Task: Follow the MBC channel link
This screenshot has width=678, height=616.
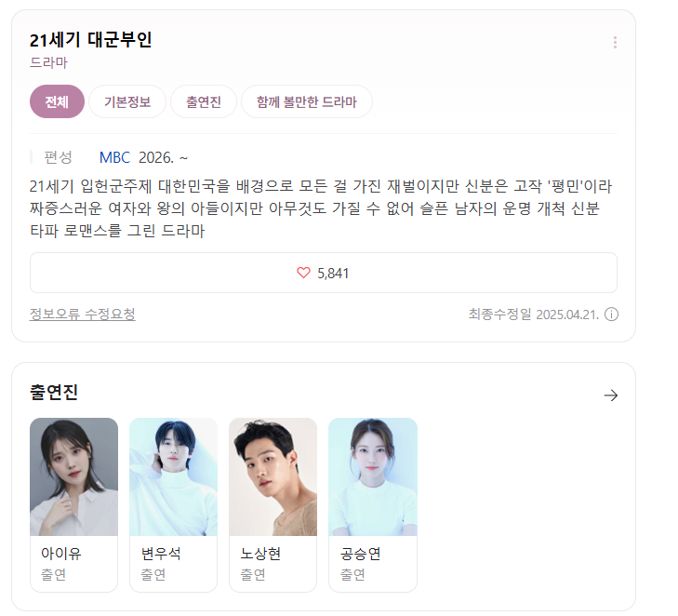Action: pos(114,157)
